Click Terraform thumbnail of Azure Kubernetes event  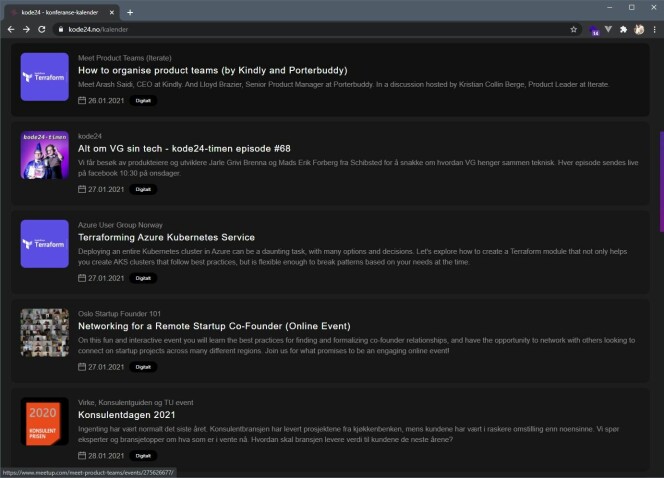coord(44,244)
